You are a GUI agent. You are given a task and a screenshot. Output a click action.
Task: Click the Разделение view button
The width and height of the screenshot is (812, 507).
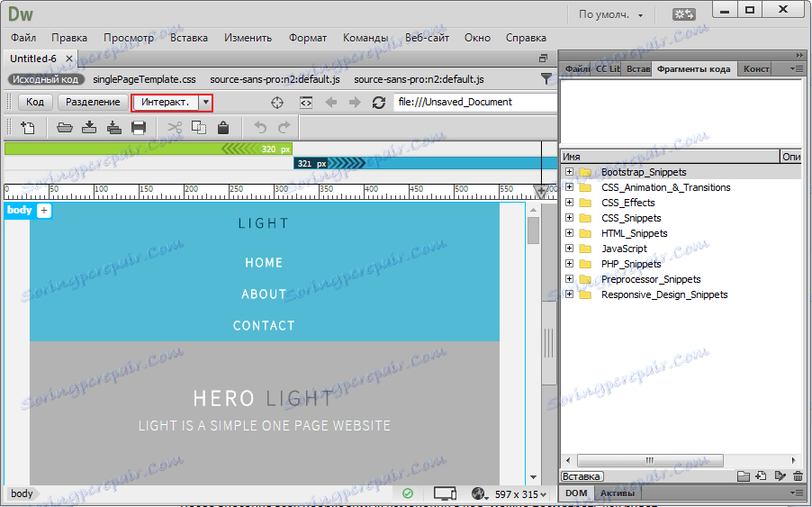pos(93,102)
